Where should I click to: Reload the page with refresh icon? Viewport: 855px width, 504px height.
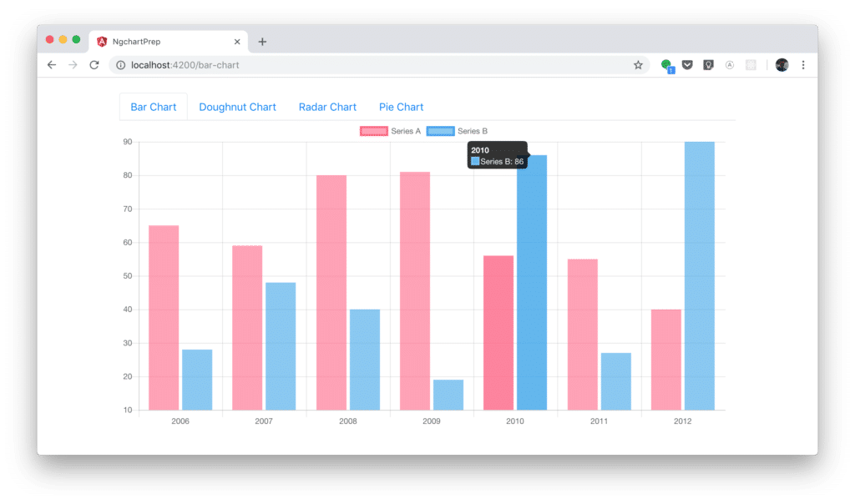tap(94, 65)
